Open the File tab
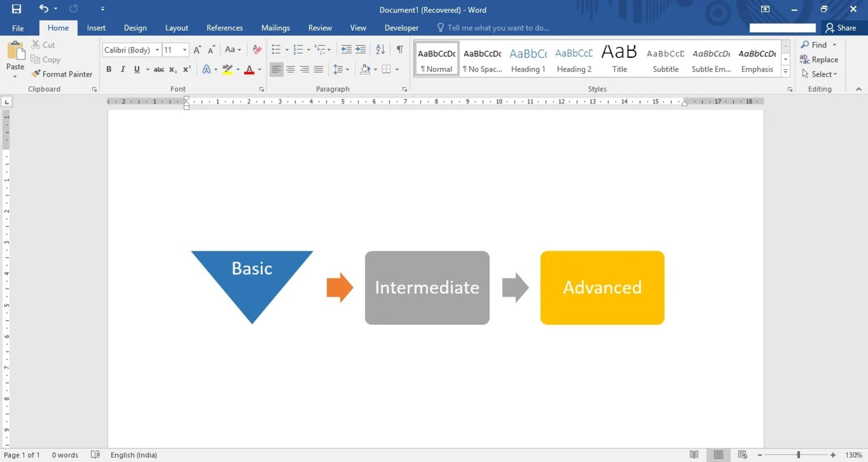 click(18, 28)
